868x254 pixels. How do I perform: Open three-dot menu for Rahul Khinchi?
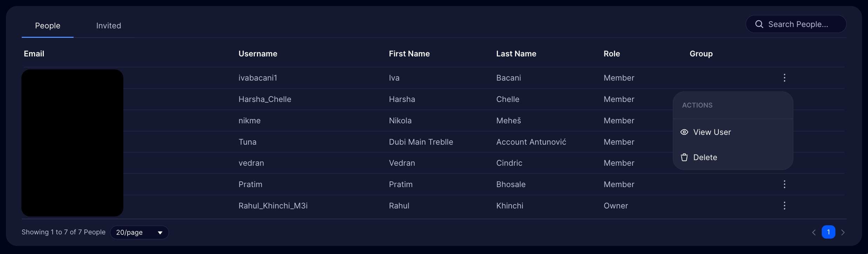(x=784, y=206)
